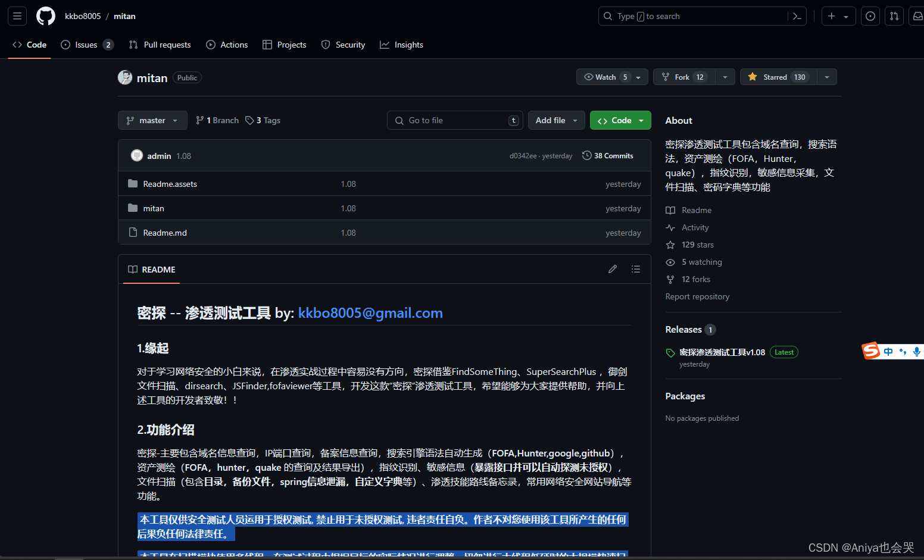Open the create new plus menu
924x560 pixels.
pos(838,16)
